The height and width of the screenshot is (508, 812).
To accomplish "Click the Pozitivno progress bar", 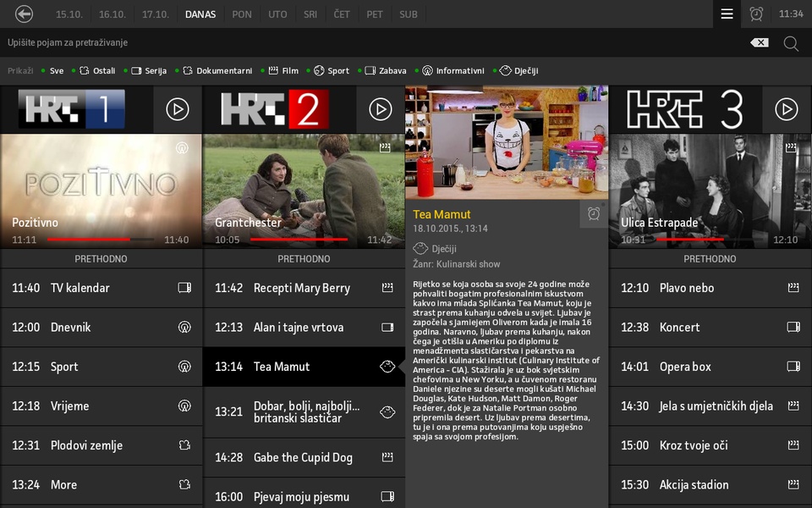I will coord(101,240).
